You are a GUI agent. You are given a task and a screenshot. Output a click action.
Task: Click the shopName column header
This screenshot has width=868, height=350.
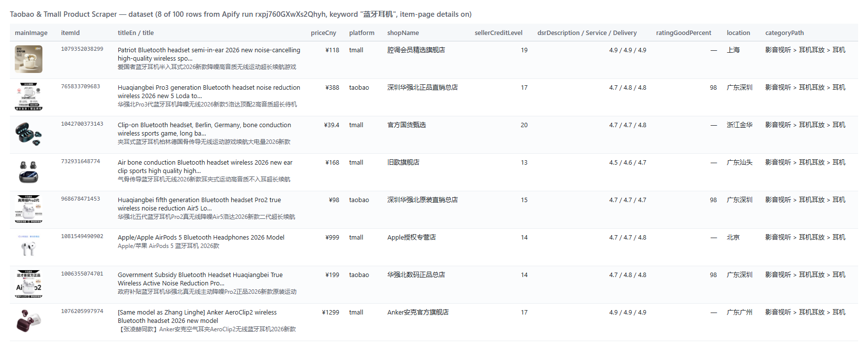tap(403, 33)
